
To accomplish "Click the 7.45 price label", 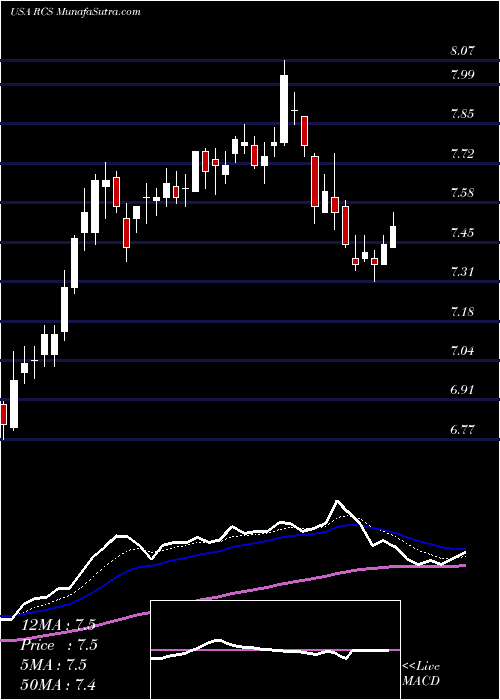I will (x=462, y=232).
